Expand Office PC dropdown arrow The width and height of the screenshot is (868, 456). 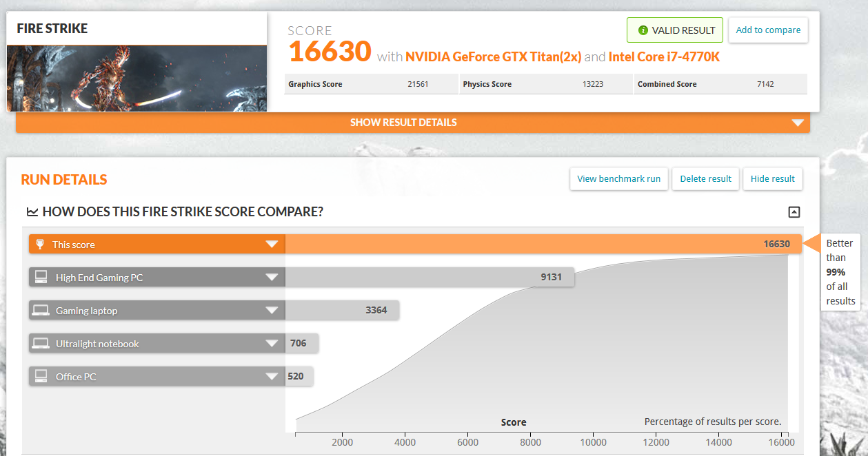(x=272, y=377)
